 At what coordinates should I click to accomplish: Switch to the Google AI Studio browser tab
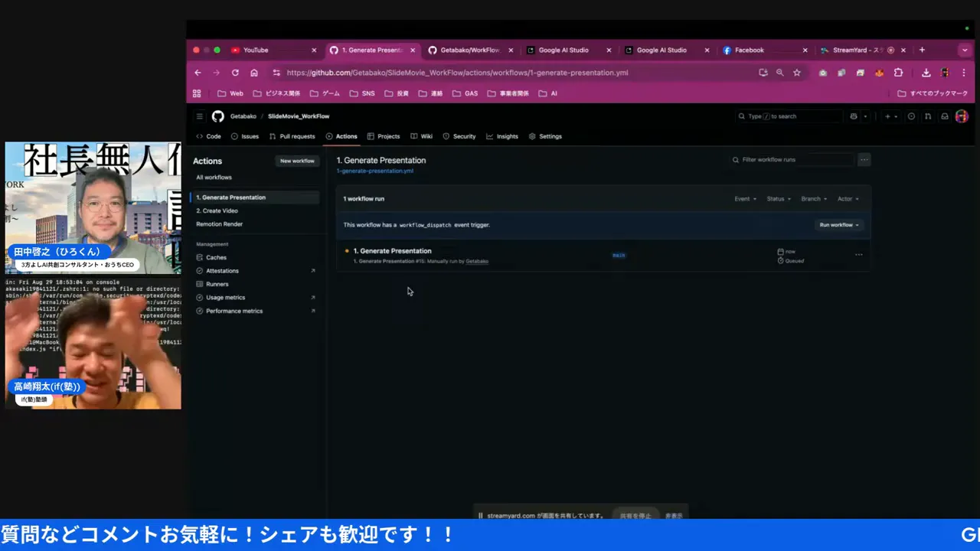pyautogui.click(x=563, y=50)
